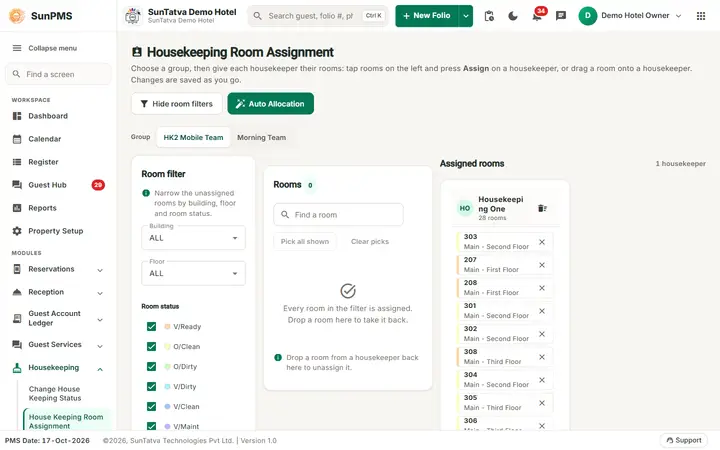
Task: Remove room 302 from assigned rooms
Action: [542, 334]
